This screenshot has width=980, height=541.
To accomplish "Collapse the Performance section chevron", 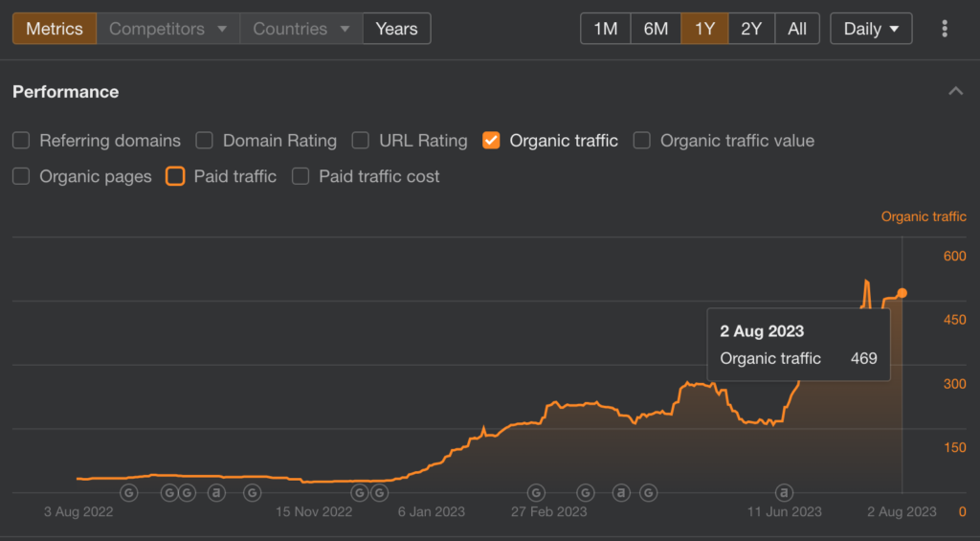I will point(956,91).
